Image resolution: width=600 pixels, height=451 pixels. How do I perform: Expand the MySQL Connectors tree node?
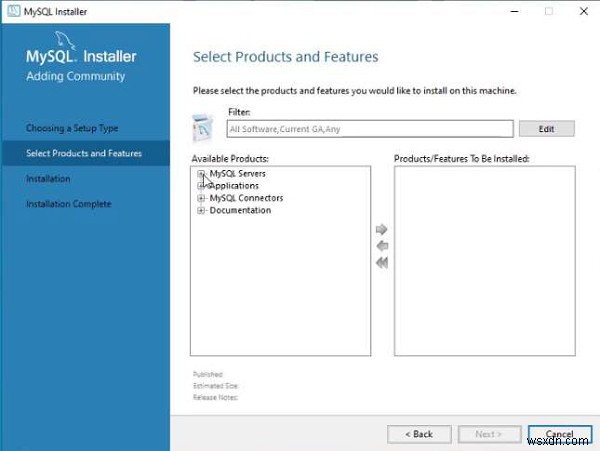point(201,198)
